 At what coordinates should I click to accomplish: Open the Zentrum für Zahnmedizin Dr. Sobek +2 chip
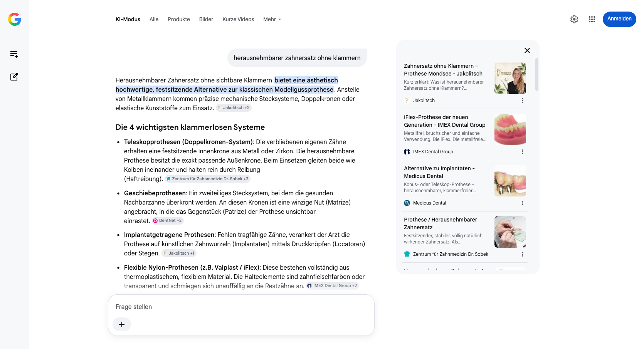208,179
